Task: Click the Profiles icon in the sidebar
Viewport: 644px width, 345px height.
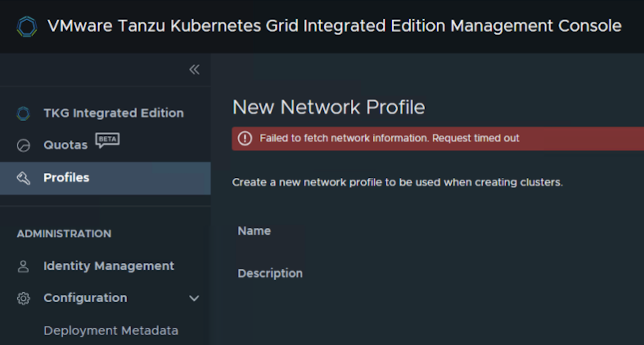Action: (x=23, y=178)
